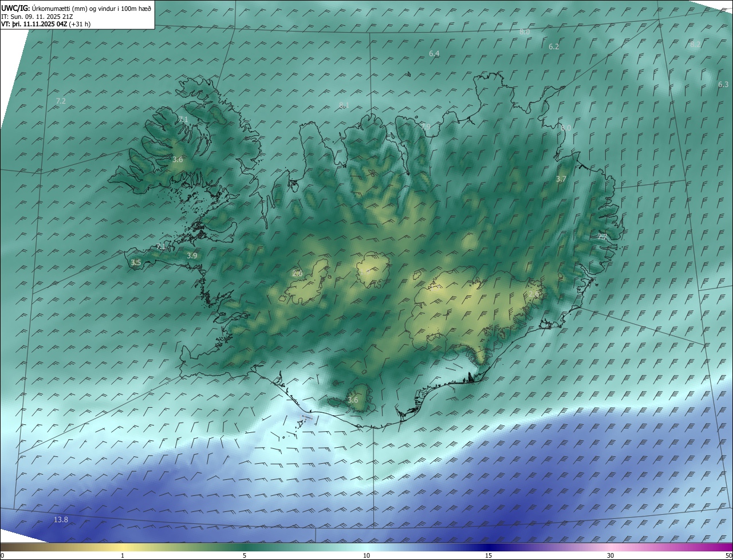
Task: Pick the 8.2 value label
Action: click(695, 44)
